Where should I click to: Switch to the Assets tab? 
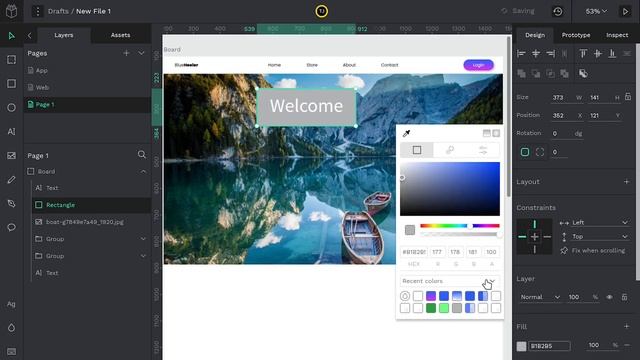point(120,35)
